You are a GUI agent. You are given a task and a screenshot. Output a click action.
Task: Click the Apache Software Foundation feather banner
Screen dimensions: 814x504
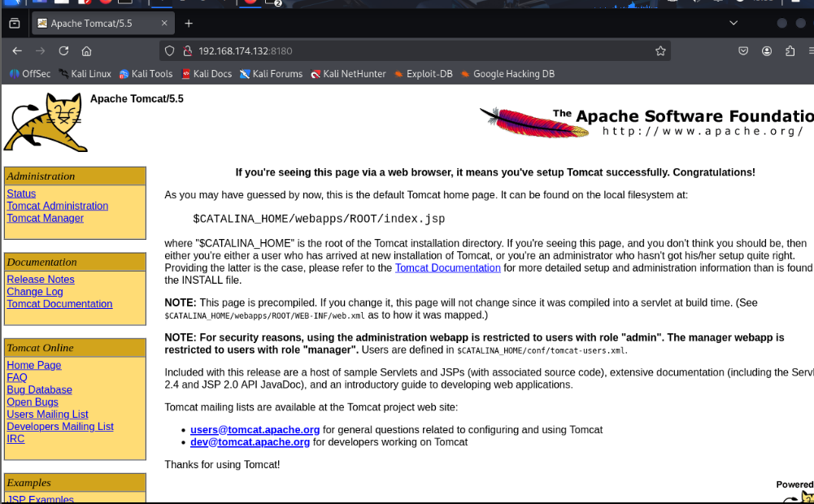click(x=646, y=123)
